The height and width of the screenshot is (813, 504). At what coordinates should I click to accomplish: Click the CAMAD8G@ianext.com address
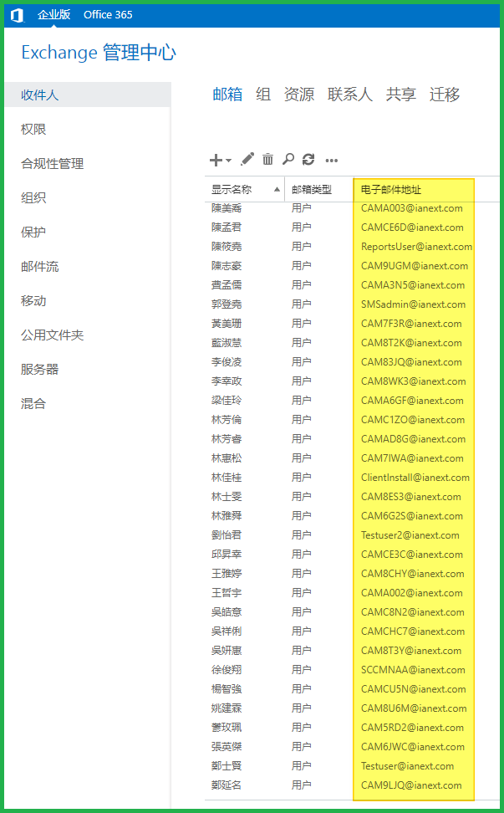coord(413,439)
